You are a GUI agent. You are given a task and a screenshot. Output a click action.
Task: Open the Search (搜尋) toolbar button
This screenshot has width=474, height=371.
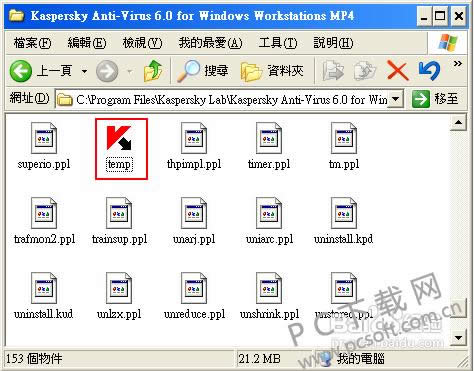(x=203, y=71)
